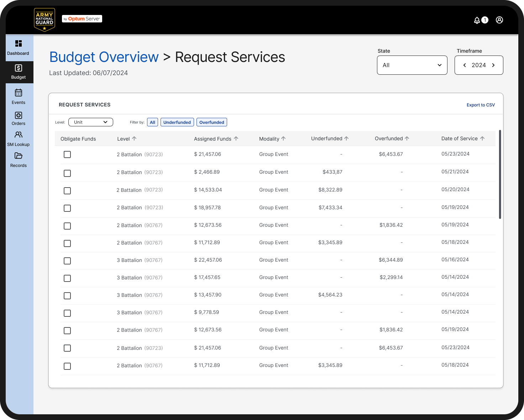Navigate to Budget Overview breadcrumb
This screenshot has width=524, height=420.
[x=104, y=57]
